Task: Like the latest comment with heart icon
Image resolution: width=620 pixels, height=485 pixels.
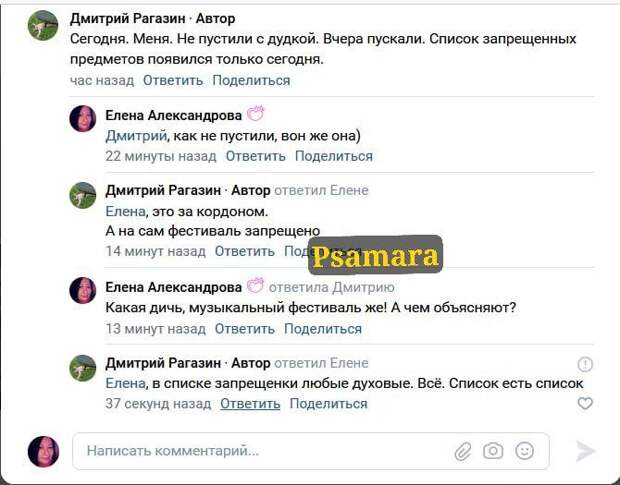Action: [x=585, y=403]
